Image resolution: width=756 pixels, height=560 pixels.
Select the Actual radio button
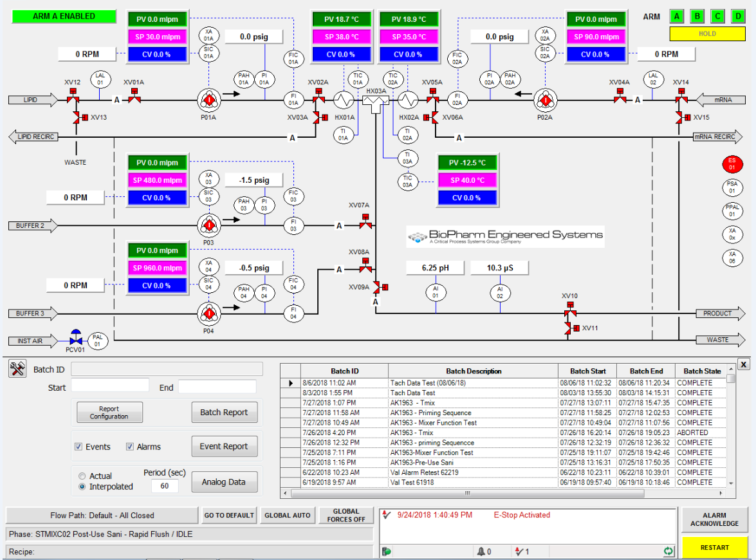tap(82, 476)
